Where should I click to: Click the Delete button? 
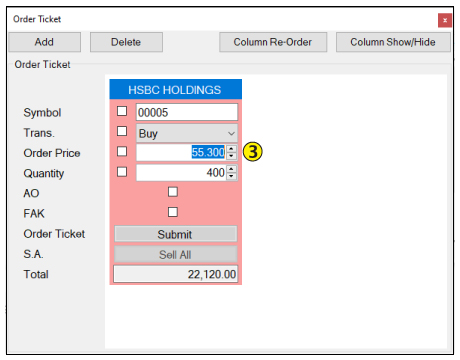click(x=126, y=42)
